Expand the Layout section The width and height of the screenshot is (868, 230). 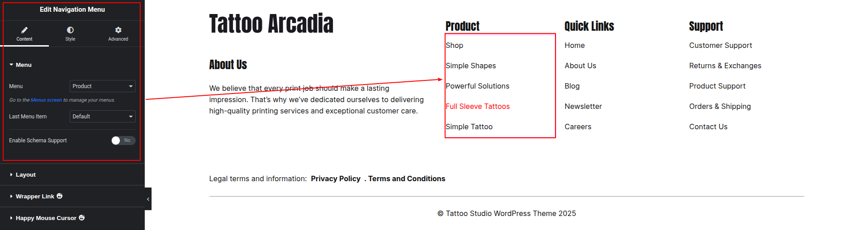[x=26, y=175]
